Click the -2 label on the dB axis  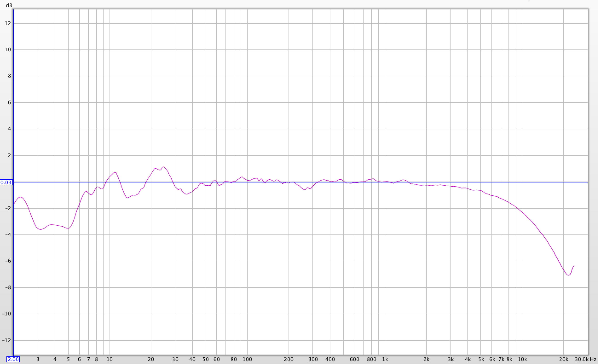[x=8, y=208]
